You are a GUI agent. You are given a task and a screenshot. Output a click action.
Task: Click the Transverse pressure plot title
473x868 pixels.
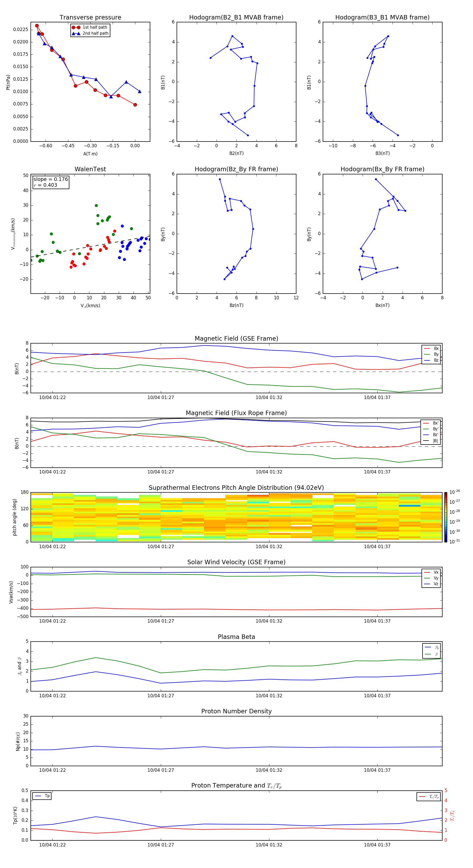click(90, 18)
